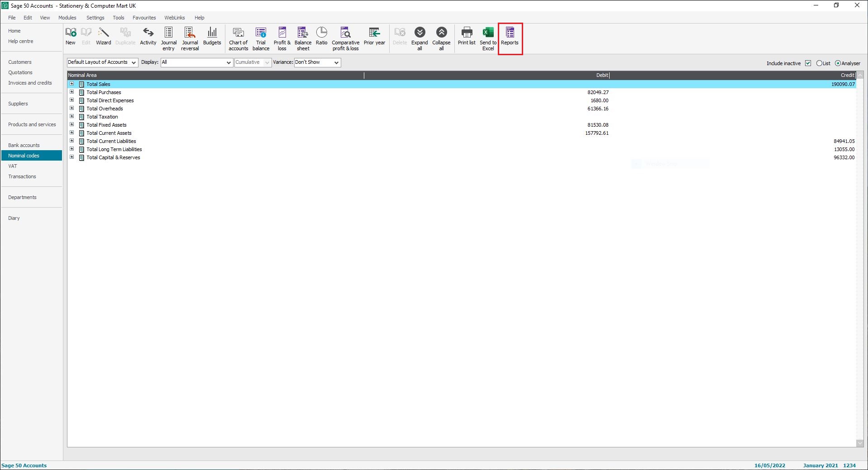Expand the Total Fixed Assets row
Viewport: 868px width, 470px height.
(x=72, y=124)
